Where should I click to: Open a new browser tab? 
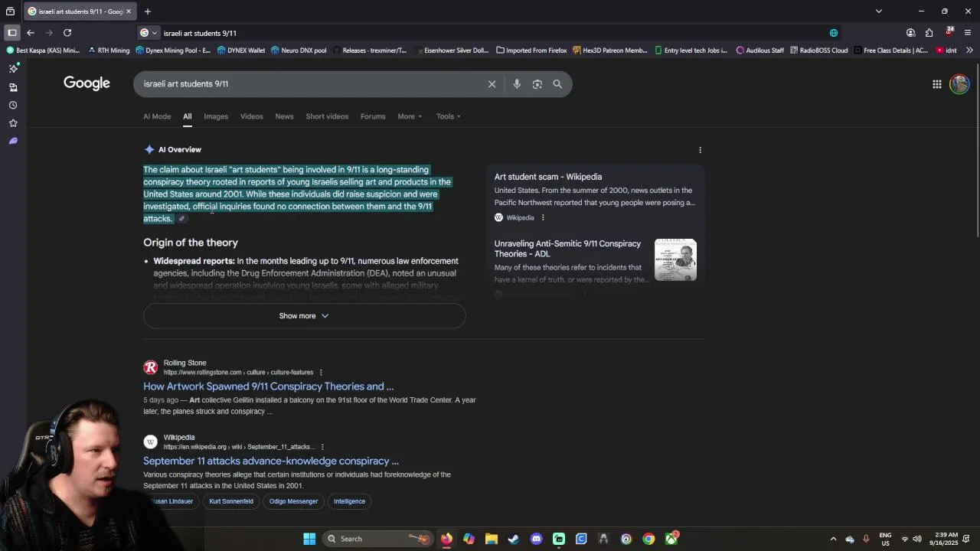point(148,11)
